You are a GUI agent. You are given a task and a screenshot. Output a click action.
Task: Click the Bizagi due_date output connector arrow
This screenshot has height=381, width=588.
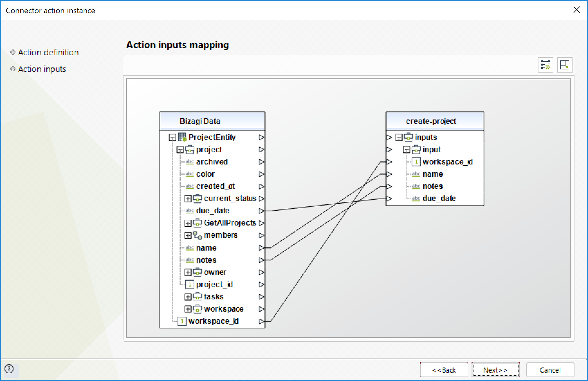coord(262,211)
